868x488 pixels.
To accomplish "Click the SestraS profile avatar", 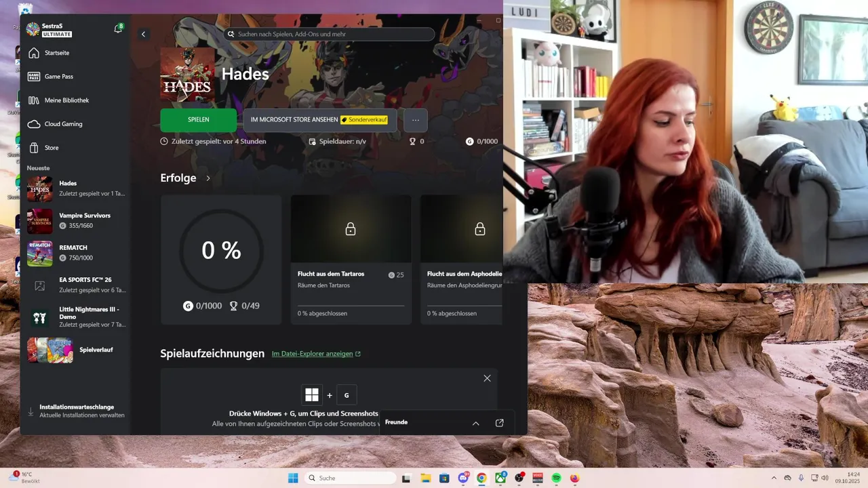I will click(33, 29).
